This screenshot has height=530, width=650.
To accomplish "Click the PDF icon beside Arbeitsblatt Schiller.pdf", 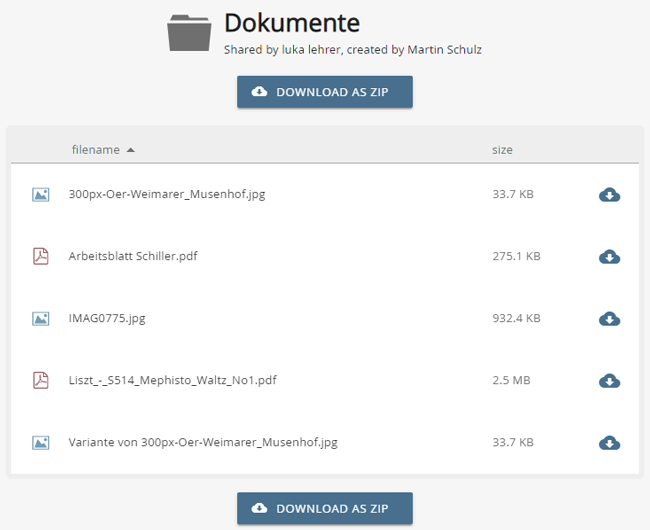I will point(41,256).
